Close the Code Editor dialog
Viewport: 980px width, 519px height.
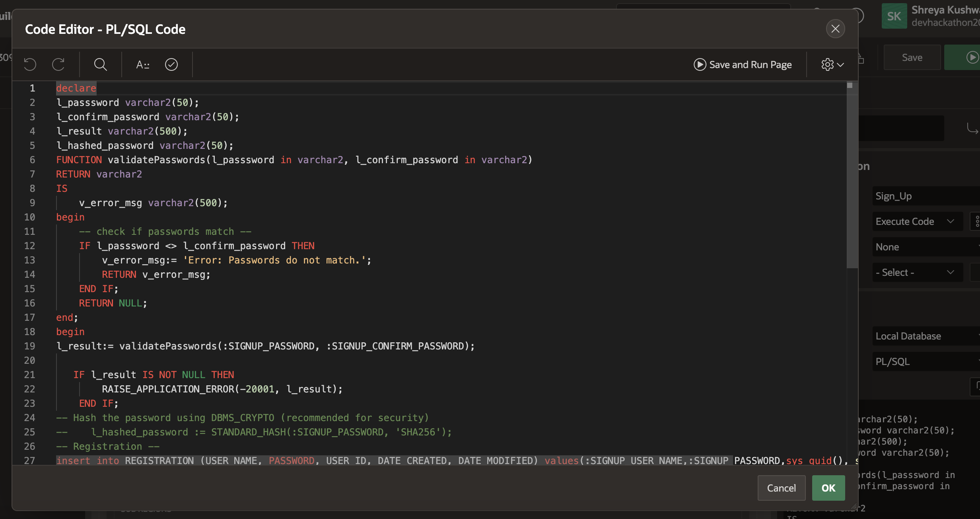pos(835,29)
